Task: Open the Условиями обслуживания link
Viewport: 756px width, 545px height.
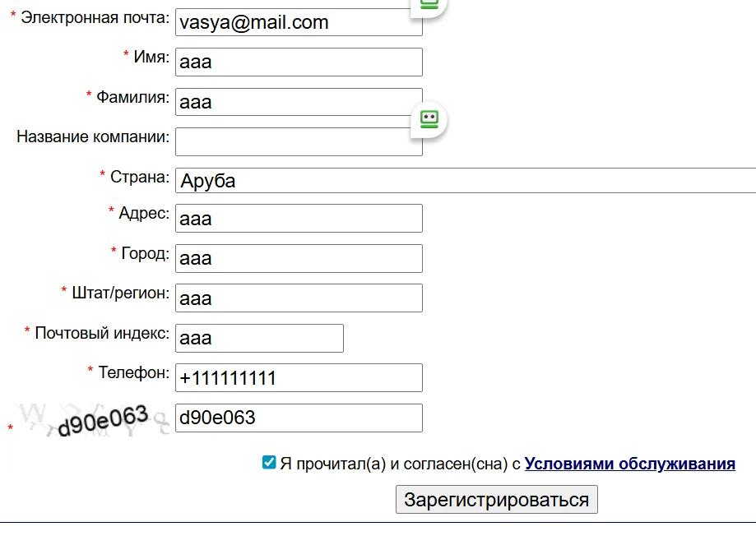Action: click(x=629, y=464)
